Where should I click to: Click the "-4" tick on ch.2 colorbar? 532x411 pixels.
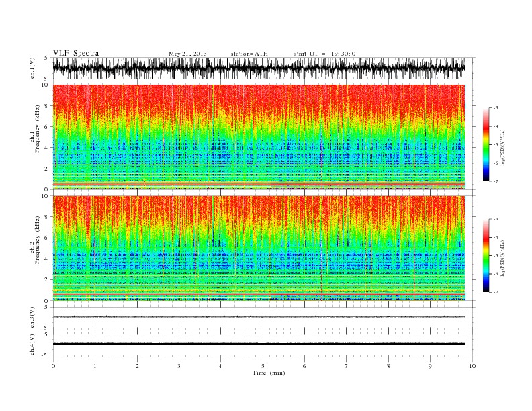tap(496, 237)
